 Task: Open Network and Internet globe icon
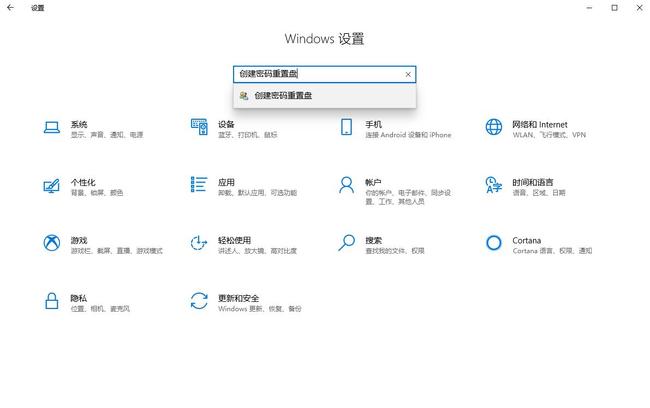[x=494, y=127]
